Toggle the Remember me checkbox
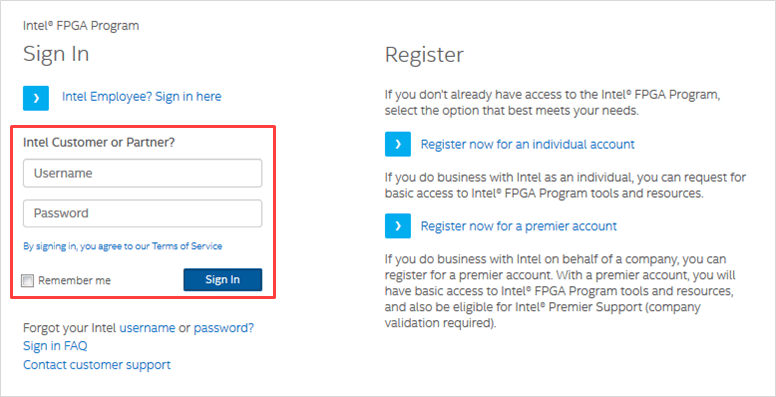776x397 pixels. [28, 281]
